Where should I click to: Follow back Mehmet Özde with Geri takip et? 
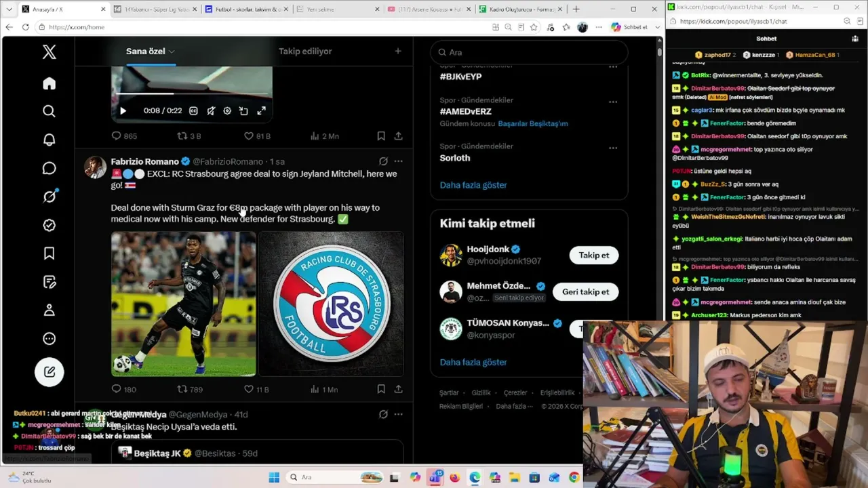[586, 292]
